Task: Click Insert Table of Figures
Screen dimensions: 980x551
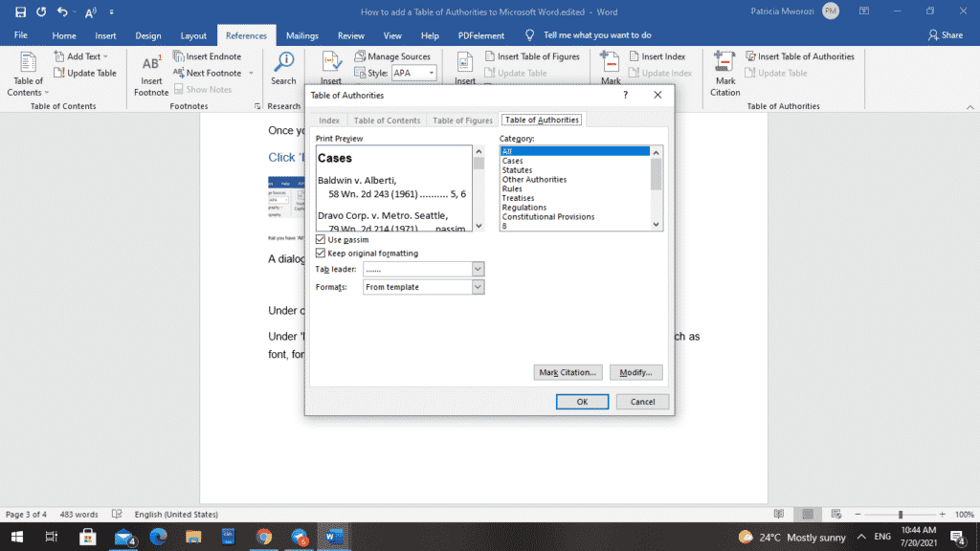Action: point(533,55)
